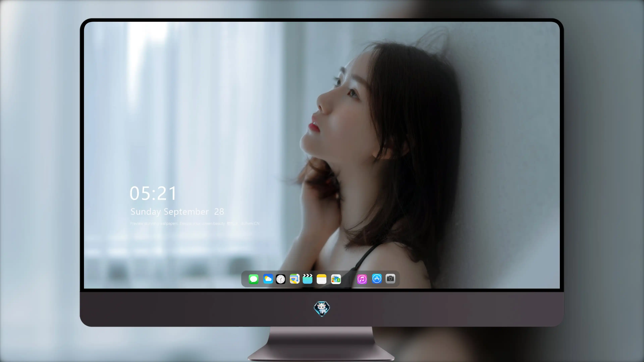Click the "Sunday September 28" date text
Viewport: 644px width, 362px height.
[x=177, y=212]
